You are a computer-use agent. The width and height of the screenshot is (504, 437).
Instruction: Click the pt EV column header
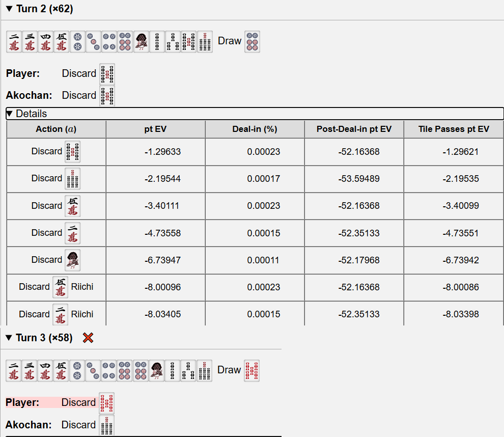(156, 129)
